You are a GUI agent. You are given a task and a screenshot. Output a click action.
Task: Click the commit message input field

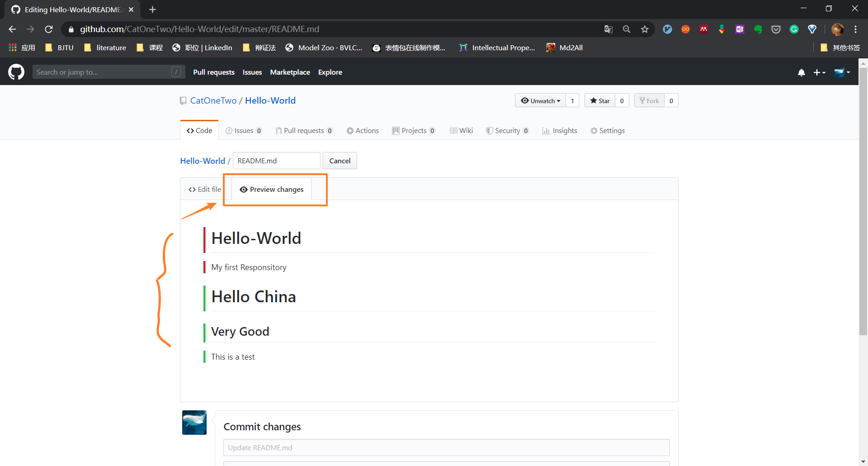446,447
